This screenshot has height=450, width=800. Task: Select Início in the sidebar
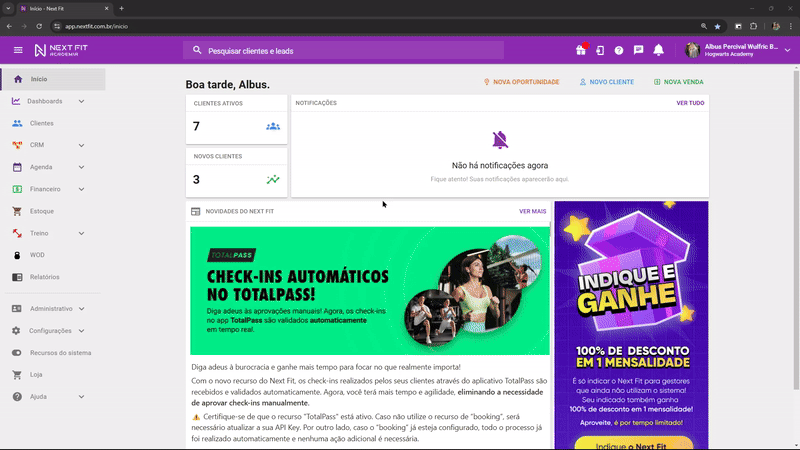click(53, 79)
